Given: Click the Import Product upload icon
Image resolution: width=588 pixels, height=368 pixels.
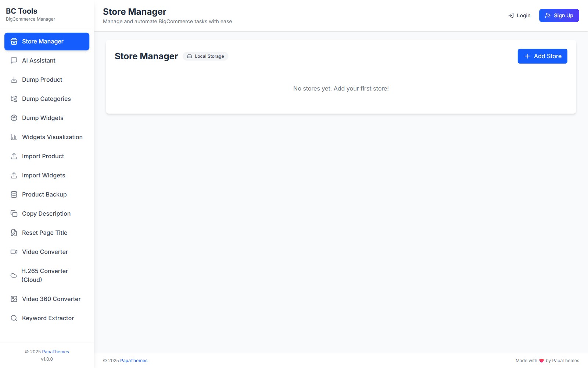Looking at the screenshot, I should click(14, 156).
